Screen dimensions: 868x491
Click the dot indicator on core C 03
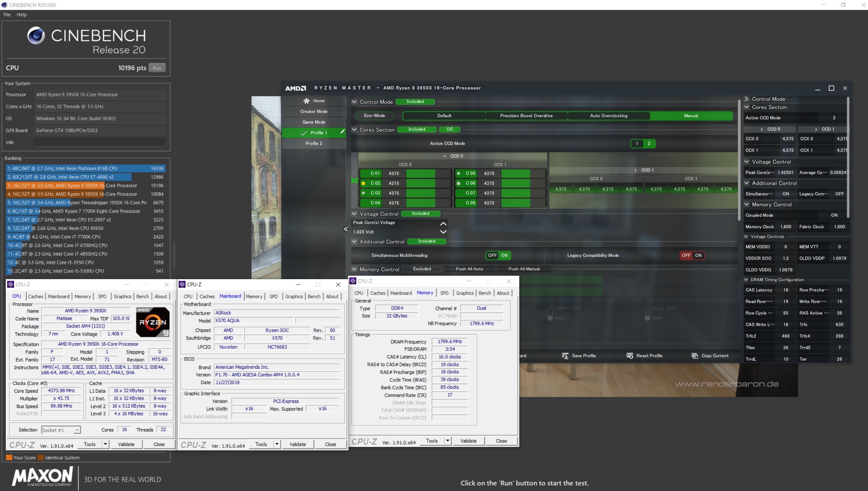tap(363, 193)
